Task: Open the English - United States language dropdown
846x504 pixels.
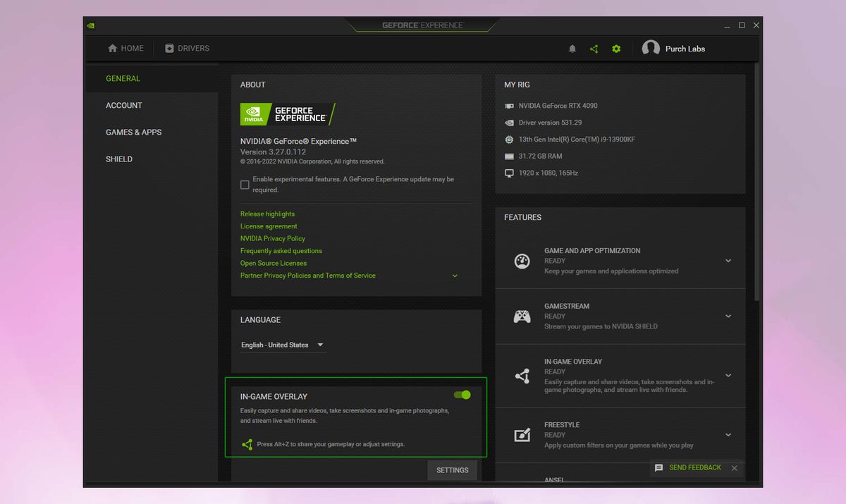Action: point(283,345)
